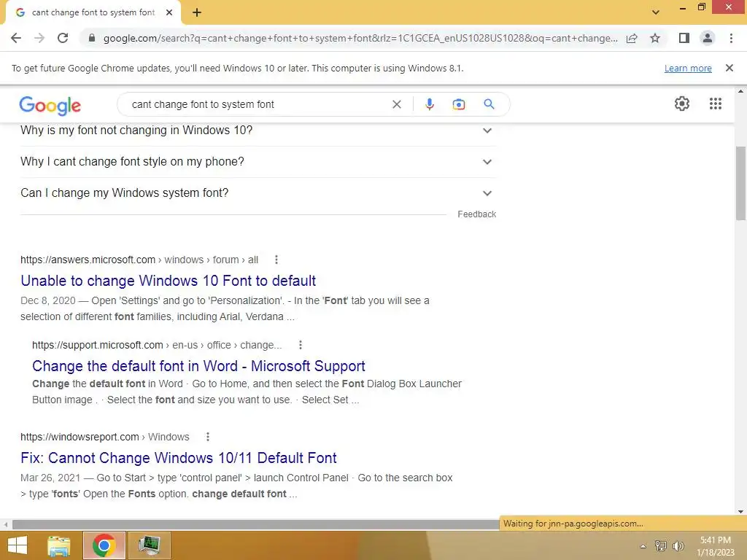Click the support.microsoft.com breadcrumb URL
The width and height of the screenshot is (747, 560).
[x=157, y=345]
